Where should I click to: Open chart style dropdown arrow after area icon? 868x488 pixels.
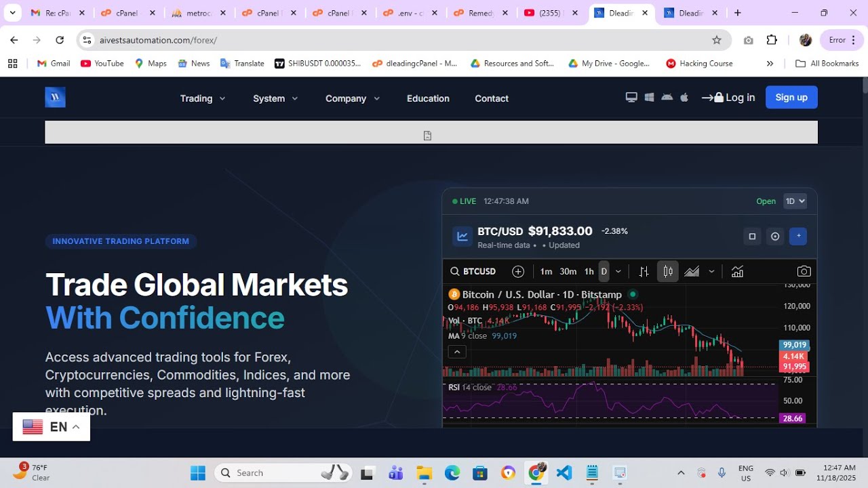711,271
